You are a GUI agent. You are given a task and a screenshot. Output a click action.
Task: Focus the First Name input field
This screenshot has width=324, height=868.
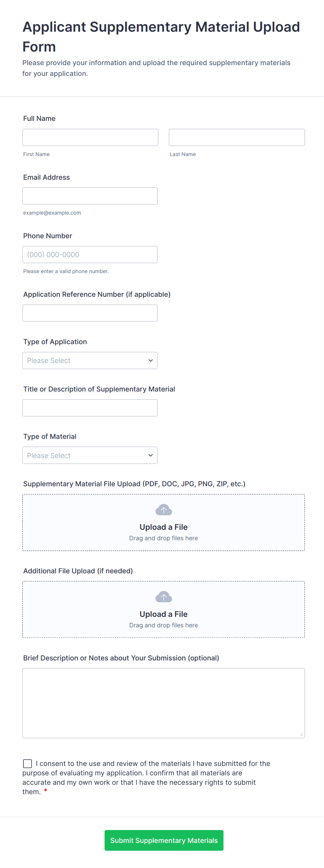(x=90, y=137)
